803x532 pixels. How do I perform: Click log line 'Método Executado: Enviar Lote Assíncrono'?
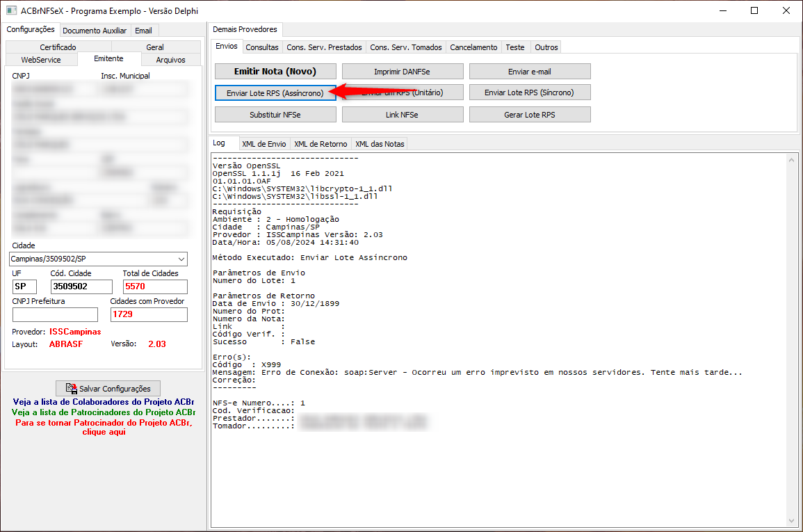pos(310,257)
